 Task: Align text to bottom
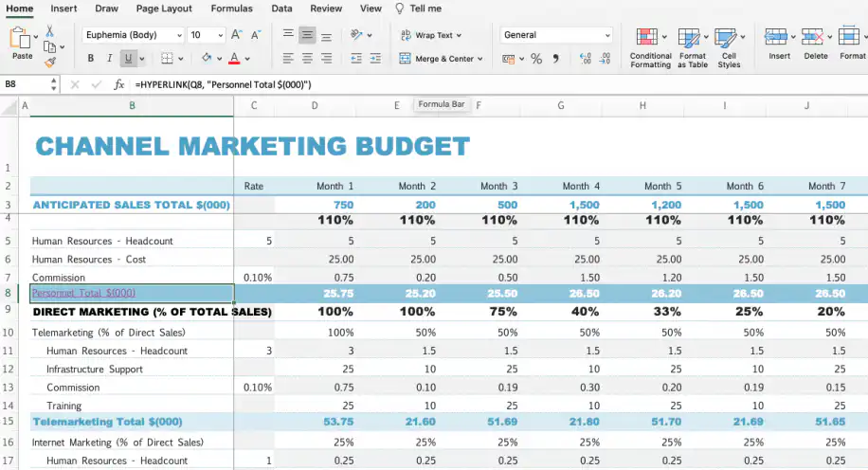[x=327, y=36]
